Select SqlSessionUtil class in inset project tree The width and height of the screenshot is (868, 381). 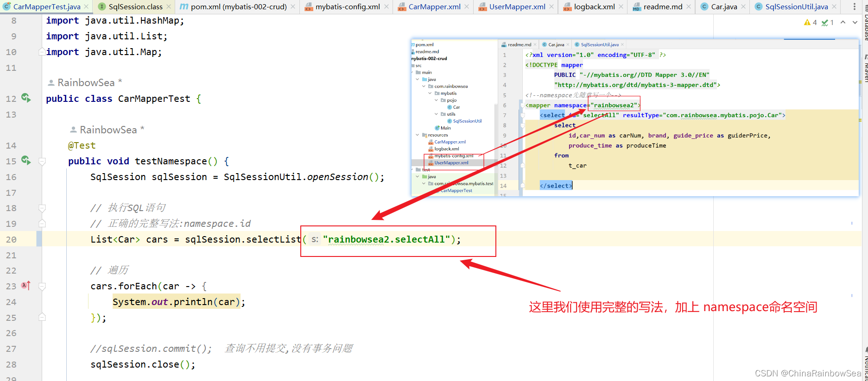tap(467, 121)
